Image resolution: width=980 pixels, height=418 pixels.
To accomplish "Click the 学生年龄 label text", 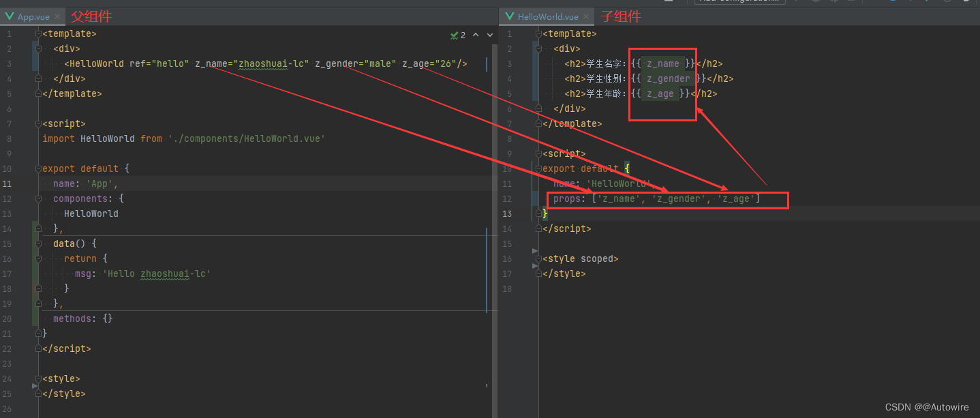I will tap(602, 93).
